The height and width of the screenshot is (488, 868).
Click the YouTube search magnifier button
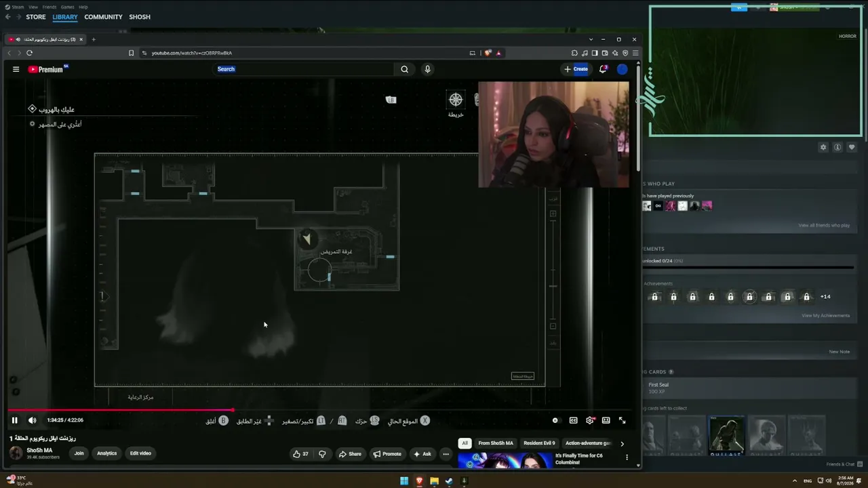[404, 69]
